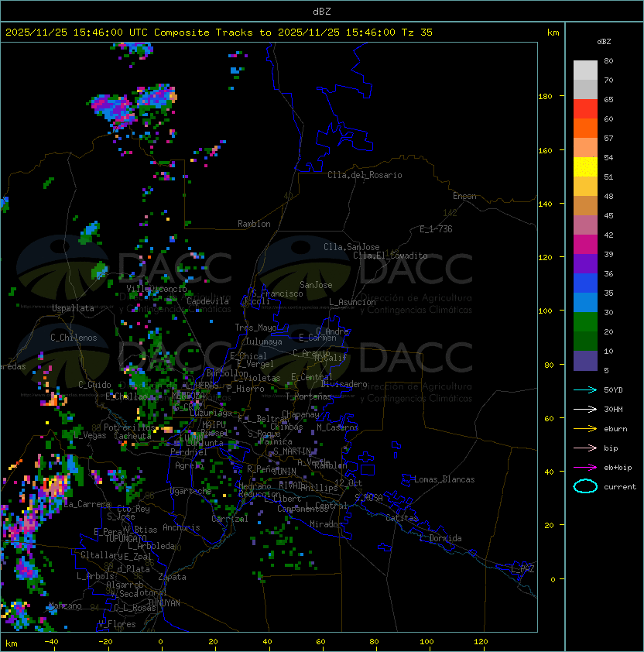Select the red 60-65 dBZ swatch
Image resolution: width=644 pixels, height=652 pixels.
(585, 109)
